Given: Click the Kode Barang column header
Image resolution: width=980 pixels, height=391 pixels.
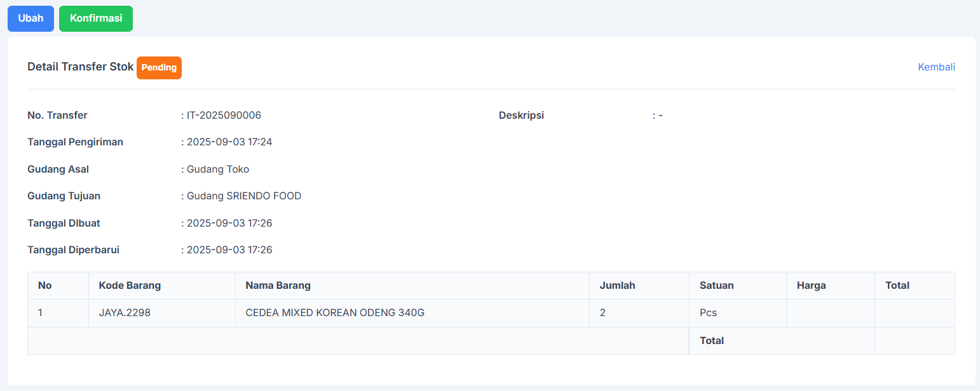Looking at the screenshot, I should pyautogui.click(x=130, y=285).
